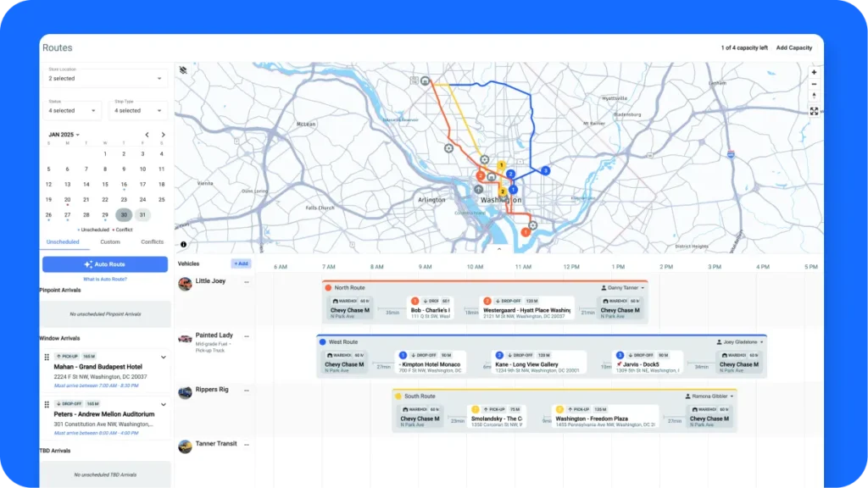This screenshot has width=868, height=488.
Task: Open Little Joey's vehicle avatar
Action: point(185,285)
